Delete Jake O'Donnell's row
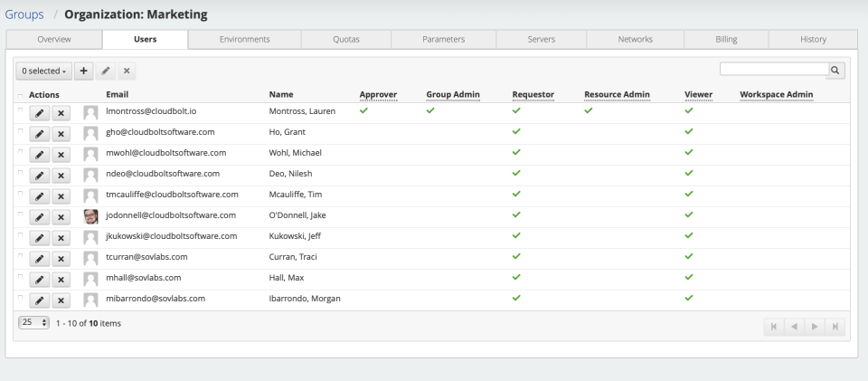 pos(60,217)
